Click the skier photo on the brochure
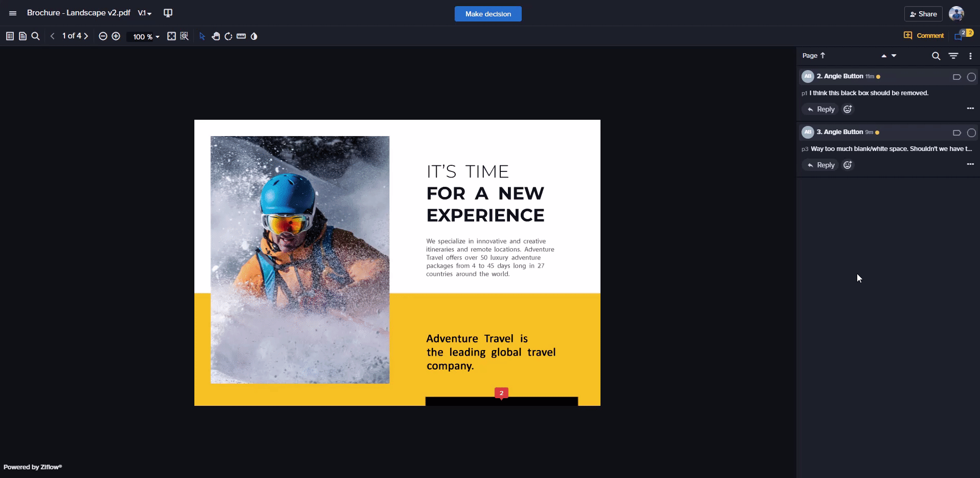Screen dimensions: 980x478 (300, 259)
